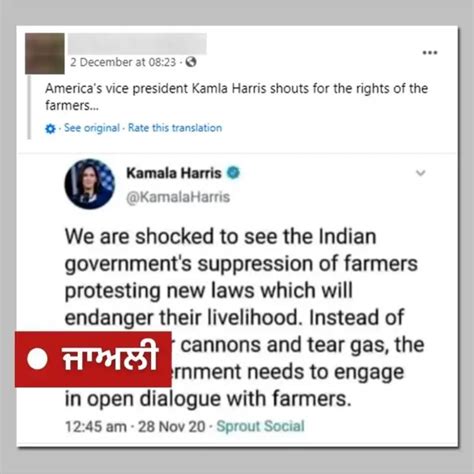Viewport: 474px width, 474px height.
Task: Click the blue verified badge
Action: [233, 173]
